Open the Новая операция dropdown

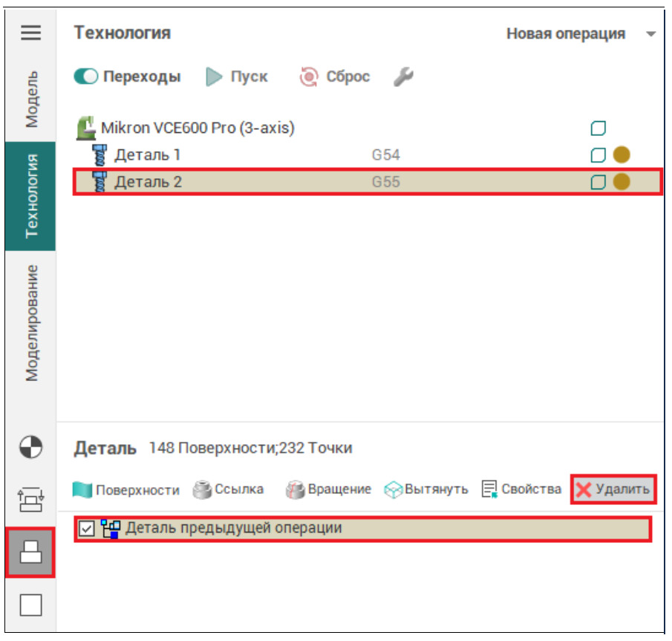581,34
